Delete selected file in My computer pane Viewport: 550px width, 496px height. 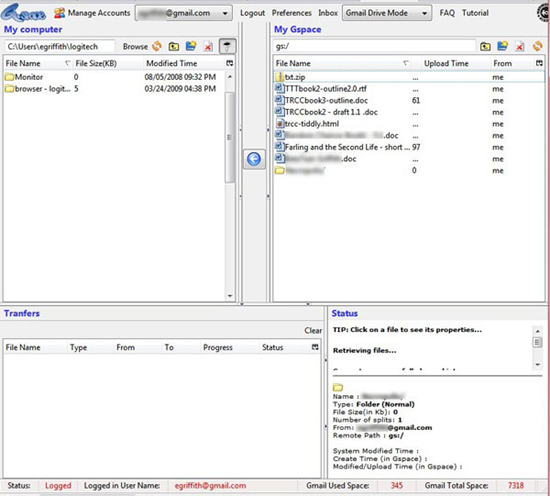point(208,47)
